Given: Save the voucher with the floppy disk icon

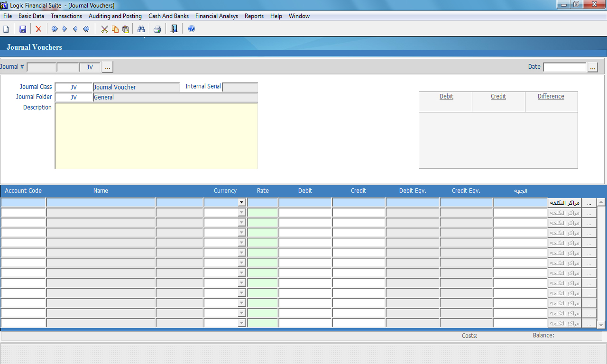Looking at the screenshot, I should 22,29.
